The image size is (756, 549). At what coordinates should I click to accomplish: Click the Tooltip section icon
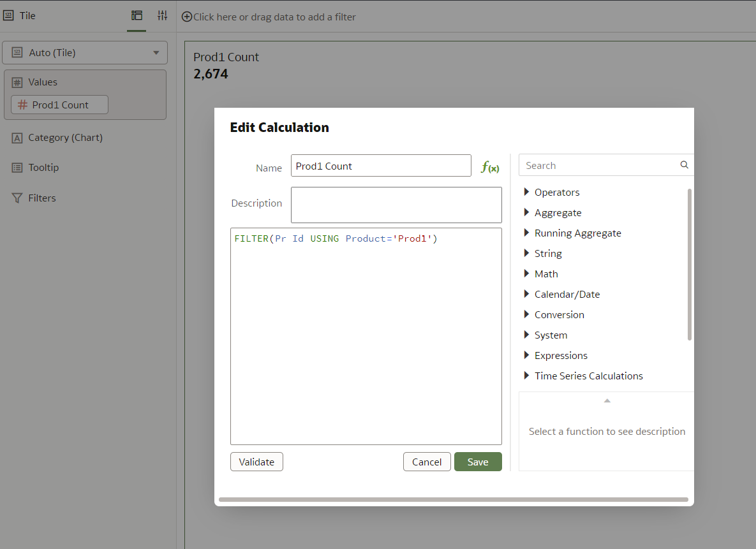click(x=17, y=168)
